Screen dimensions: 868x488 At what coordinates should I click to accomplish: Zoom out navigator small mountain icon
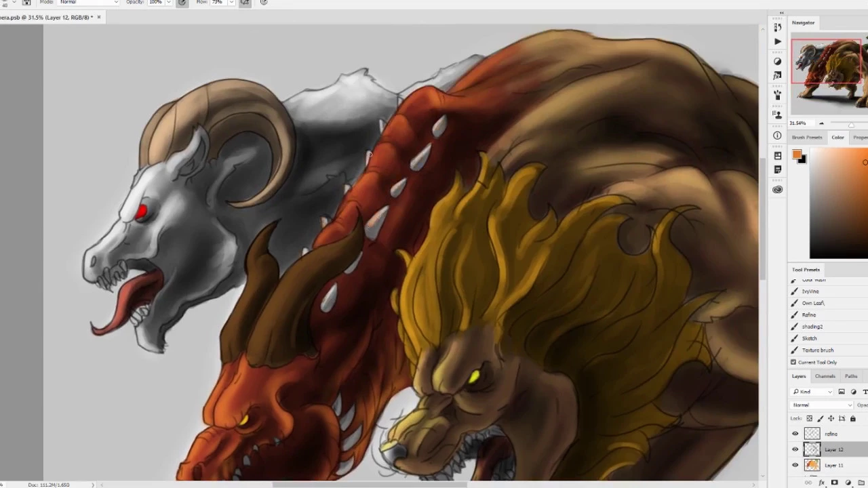coord(821,123)
